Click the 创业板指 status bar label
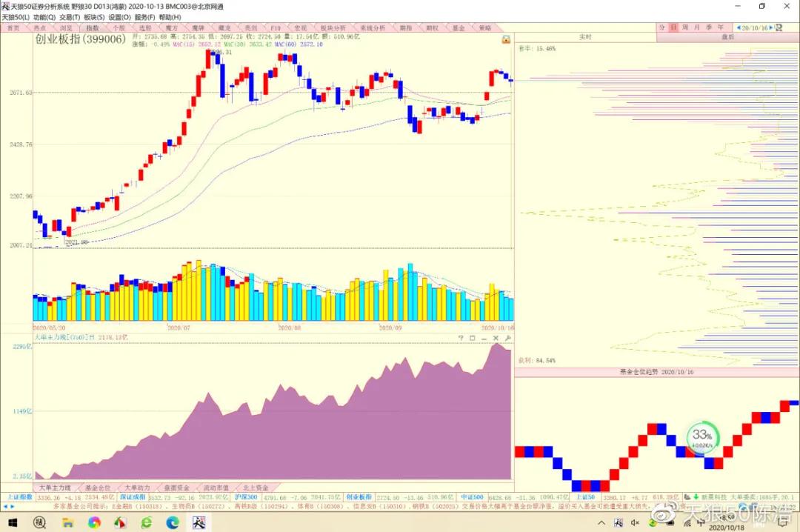Screen dimensions: 800x532 pyautogui.click(x=359, y=496)
